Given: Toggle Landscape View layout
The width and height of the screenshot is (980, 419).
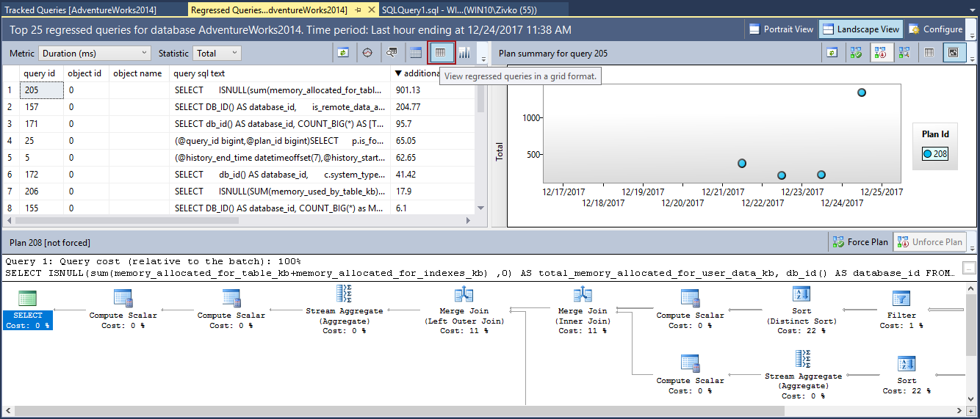Looking at the screenshot, I should pyautogui.click(x=860, y=29).
